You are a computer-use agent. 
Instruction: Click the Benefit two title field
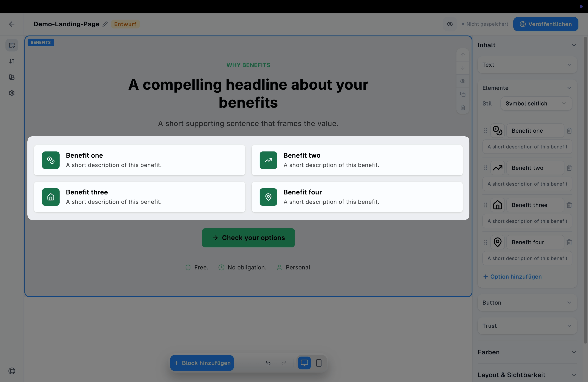pos(535,168)
